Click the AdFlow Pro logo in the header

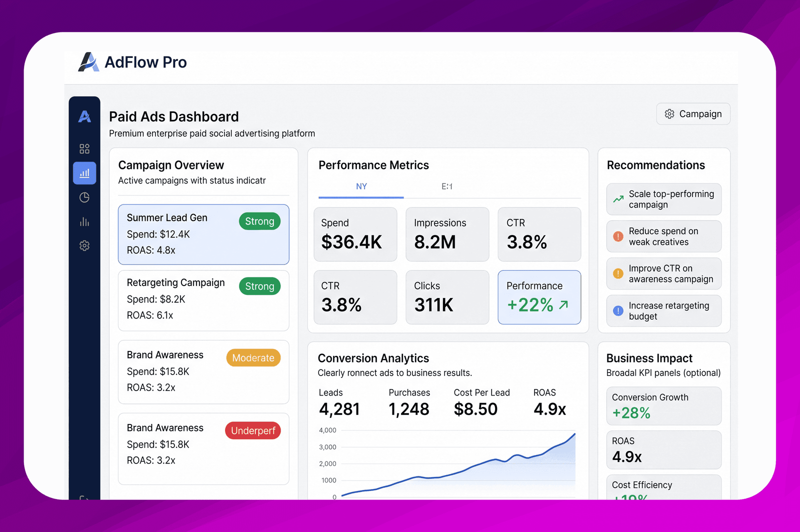tap(132, 62)
